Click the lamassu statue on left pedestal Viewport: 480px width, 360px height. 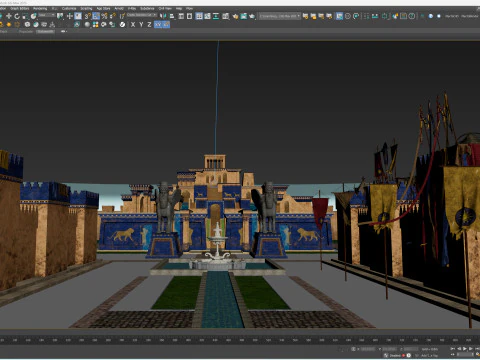pos(166,207)
